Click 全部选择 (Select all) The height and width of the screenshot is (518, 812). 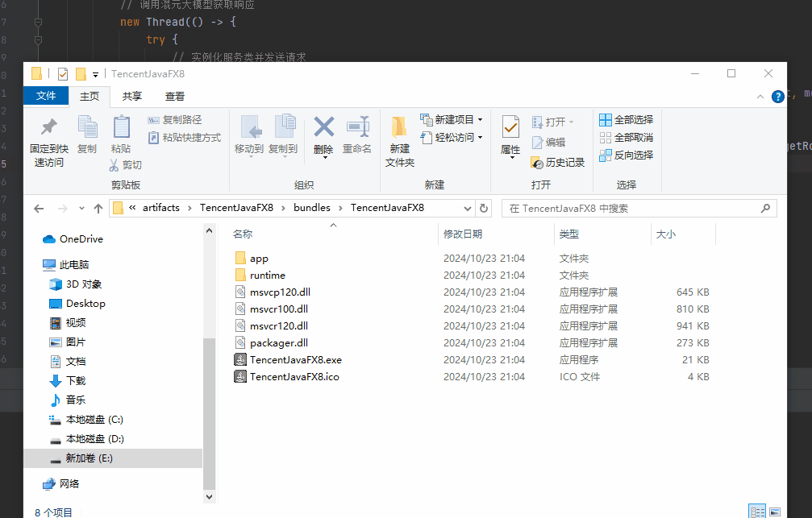pyautogui.click(x=626, y=119)
